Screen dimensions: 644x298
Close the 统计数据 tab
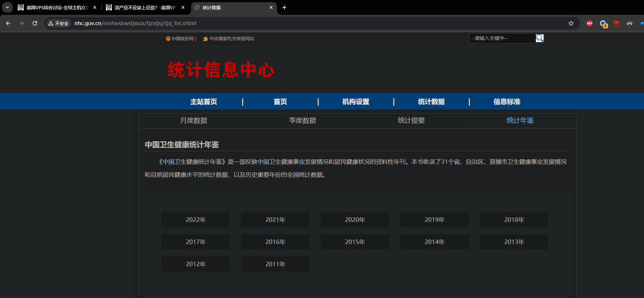[x=271, y=7]
